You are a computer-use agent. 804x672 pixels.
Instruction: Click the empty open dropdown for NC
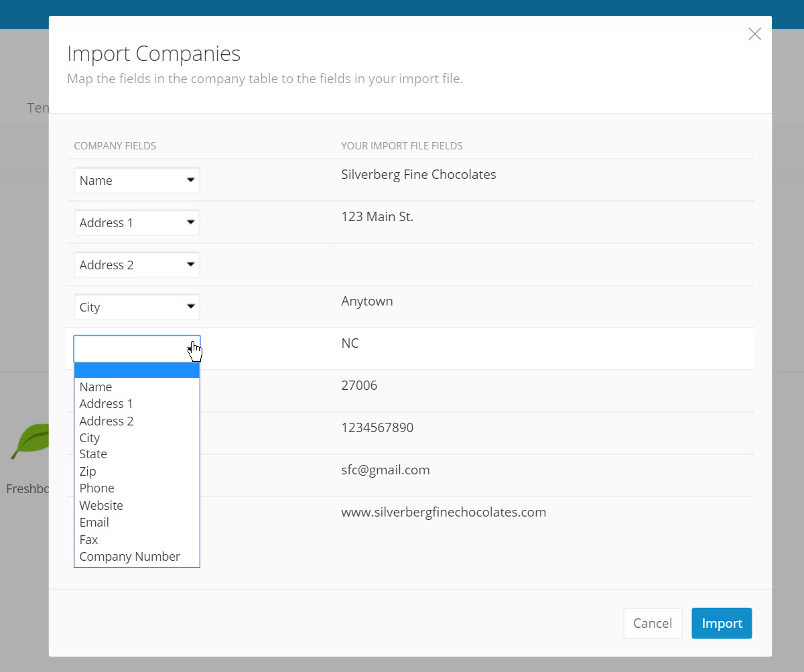click(x=137, y=348)
